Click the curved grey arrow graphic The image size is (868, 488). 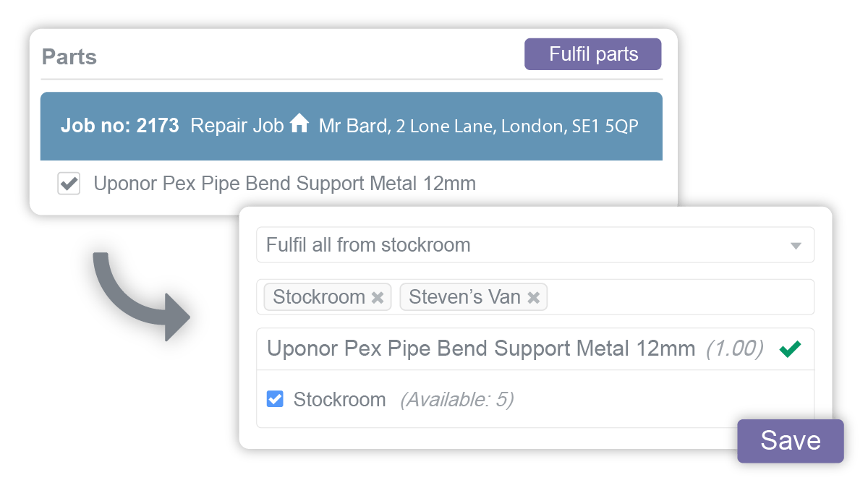pos(137,289)
